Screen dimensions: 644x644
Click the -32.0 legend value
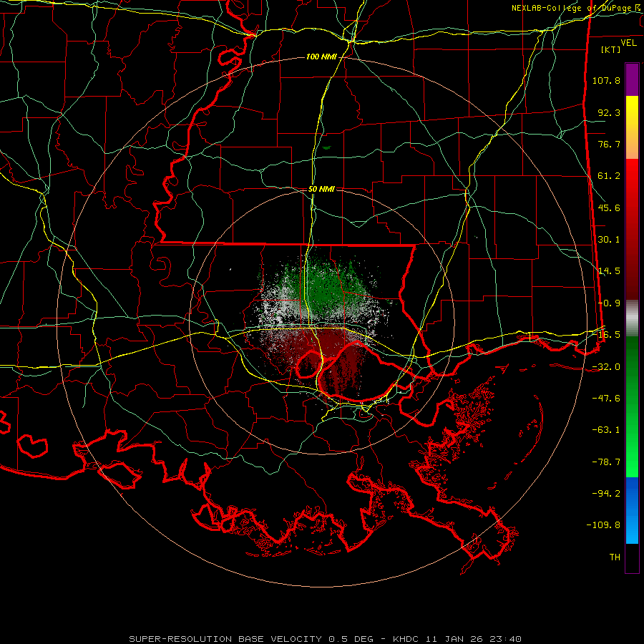coord(606,367)
